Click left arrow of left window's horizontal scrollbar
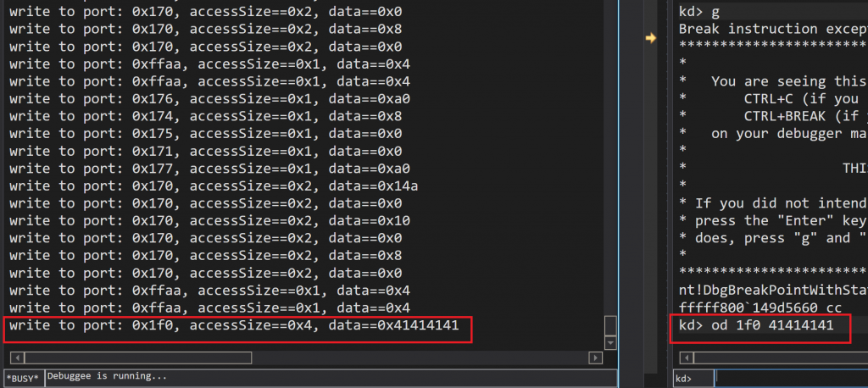Viewport: 868px width, 388px height. pyautogui.click(x=17, y=358)
